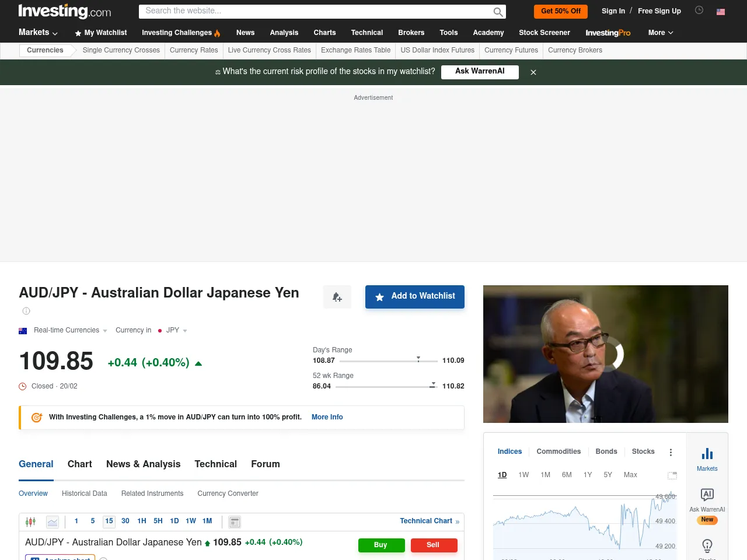The image size is (747, 560).
Task: Click the search magnifier icon
Action: click(497, 12)
